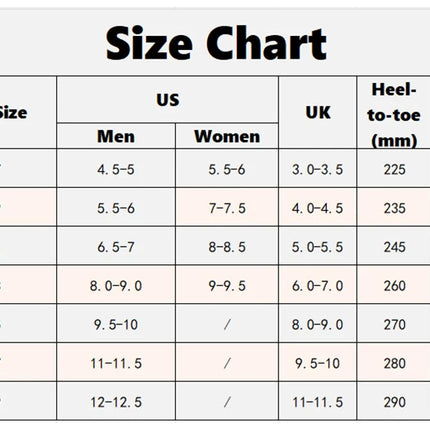The width and height of the screenshot is (430, 430).
Task: Click the Size Chart title
Action: click(x=216, y=43)
